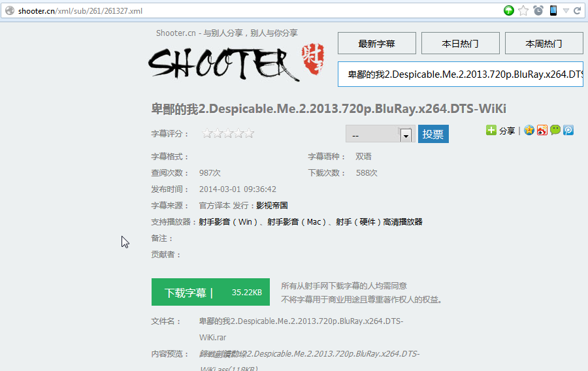Rate the subtitle four stars
The width and height of the screenshot is (588, 371).
[238, 133]
